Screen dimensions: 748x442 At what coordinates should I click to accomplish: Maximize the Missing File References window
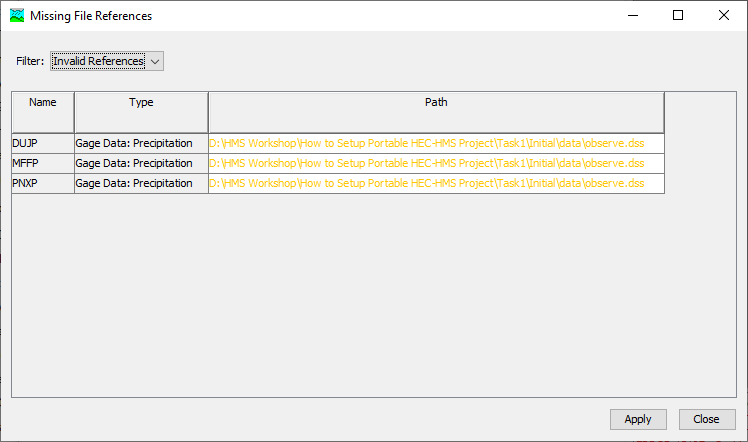[678, 16]
